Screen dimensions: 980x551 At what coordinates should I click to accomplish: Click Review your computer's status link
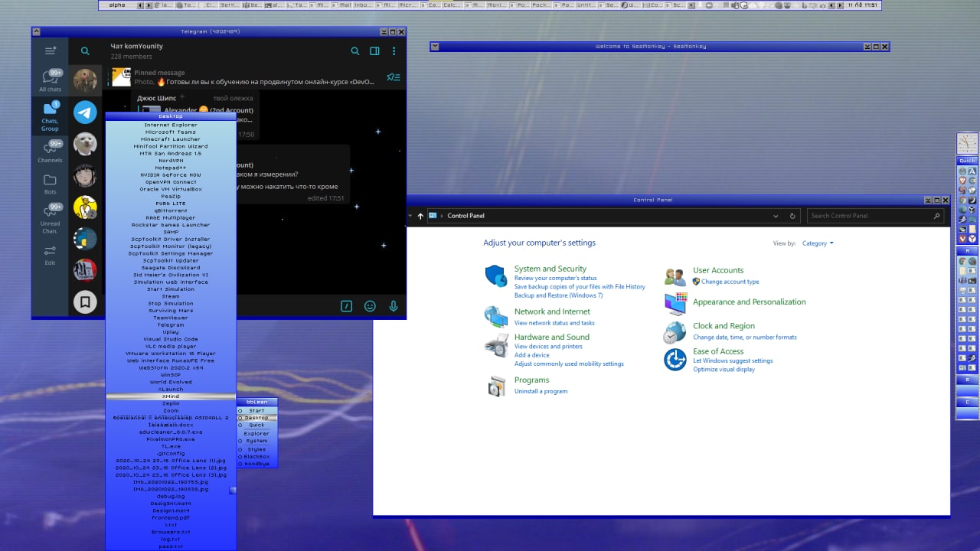[x=556, y=278]
